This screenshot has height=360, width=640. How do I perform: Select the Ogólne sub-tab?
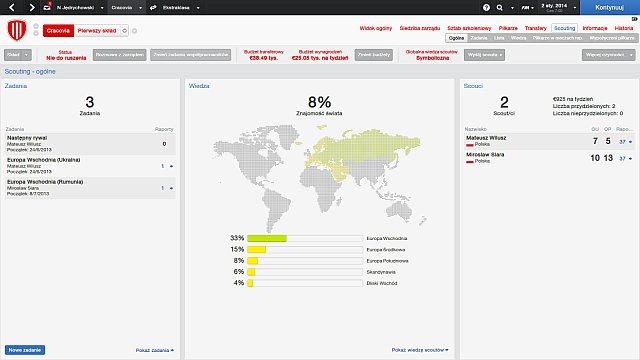pyautogui.click(x=456, y=38)
